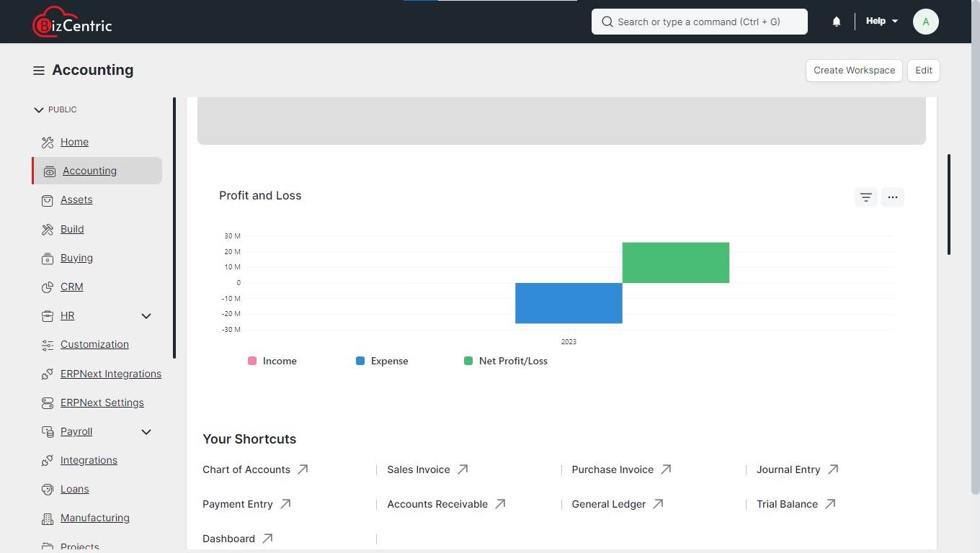Open the user avatar menu
Image resolution: width=980 pixels, height=553 pixels.
pyautogui.click(x=926, y=22)
